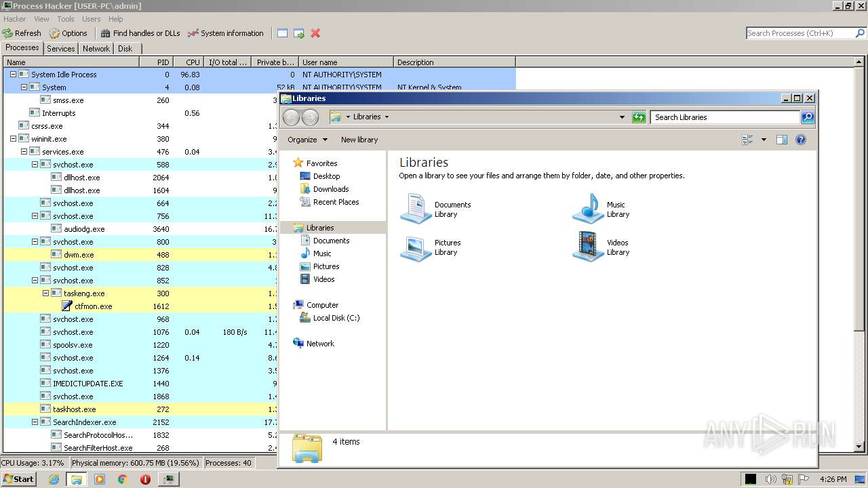Click the Start button

click(19, 479)
